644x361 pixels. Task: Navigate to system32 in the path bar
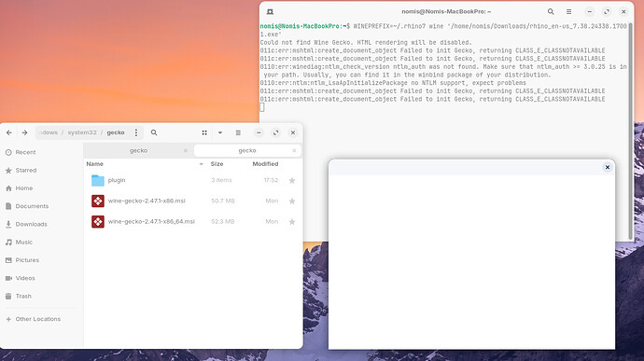tap(82, 132)
